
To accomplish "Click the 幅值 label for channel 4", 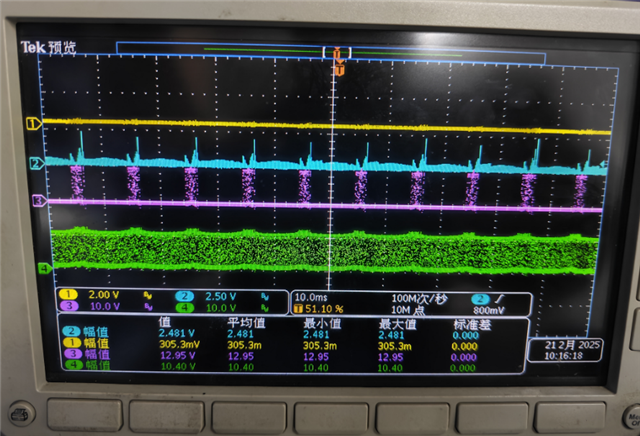I will 98,365.
